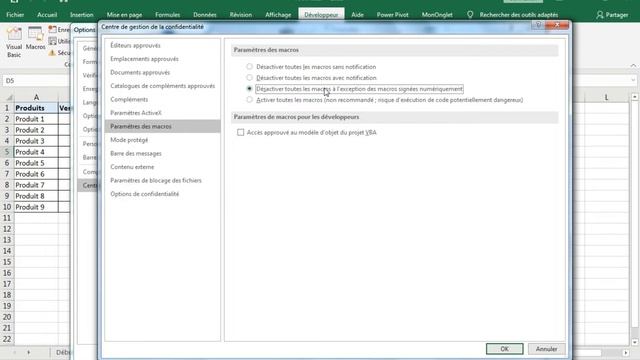Select 'Activer toutes les macros' option
640x360 pixels.
pos(249,100)
